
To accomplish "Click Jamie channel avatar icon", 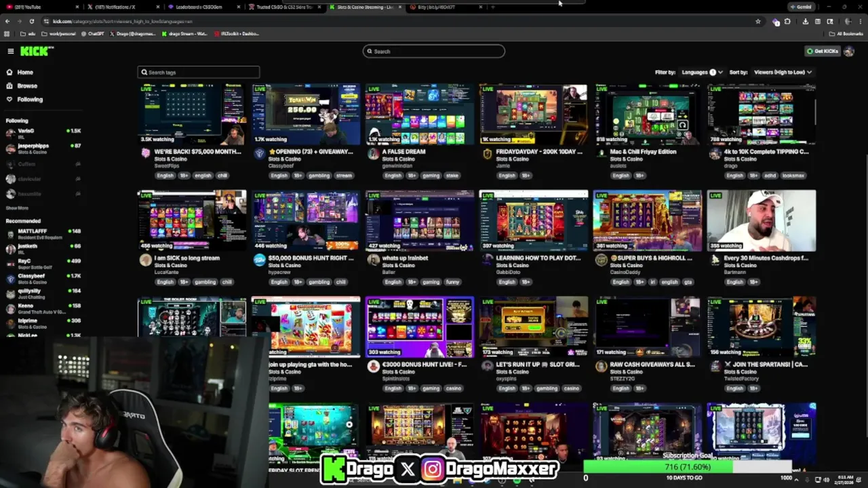I will coord(487,154).
